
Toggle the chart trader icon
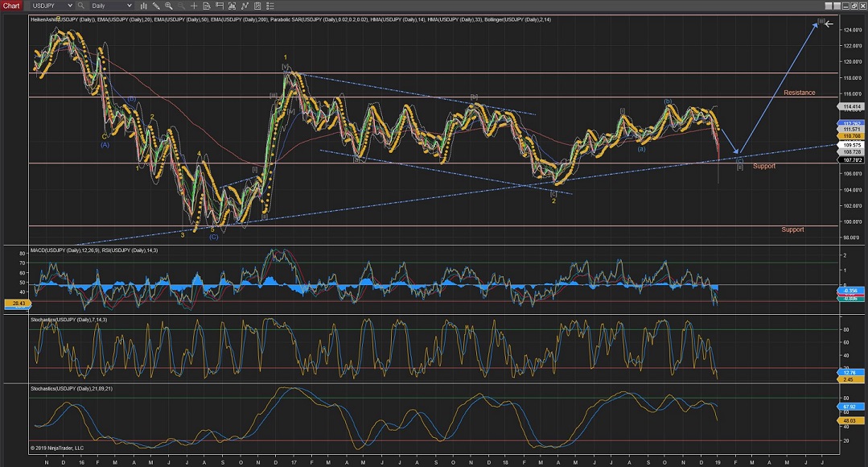[220, 6]
